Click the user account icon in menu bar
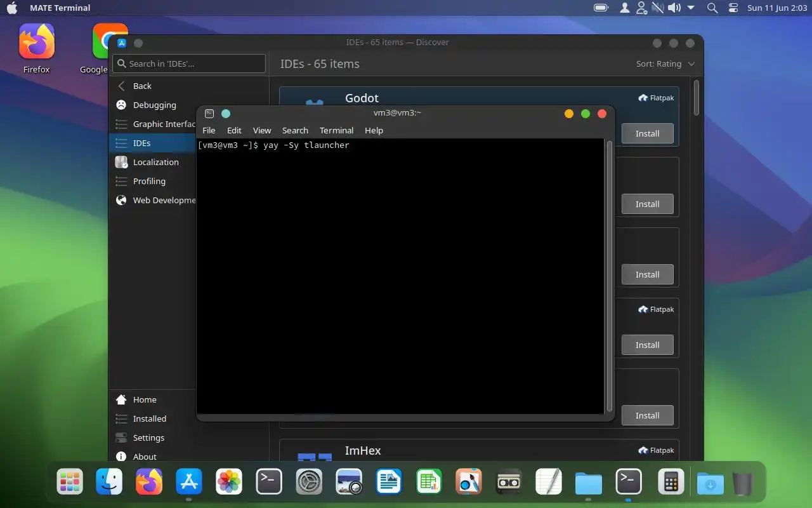Viewport: 812px width, 508px height. [x=625, y=8]
